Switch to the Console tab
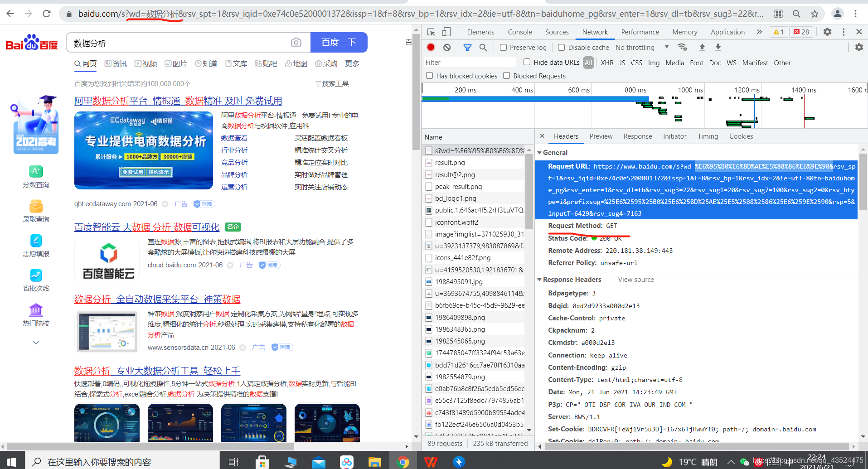This screenshot has width=868, height=469. pos(520,32)
